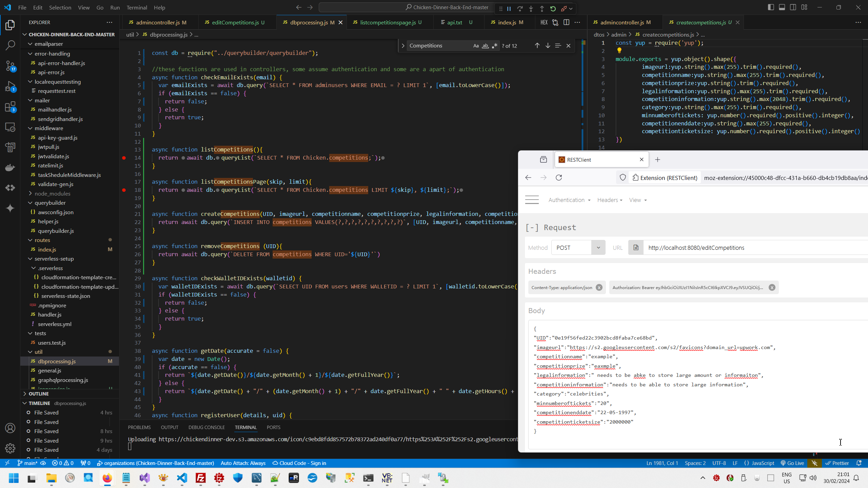Remove breakpoint on line 14

point(124,158)
